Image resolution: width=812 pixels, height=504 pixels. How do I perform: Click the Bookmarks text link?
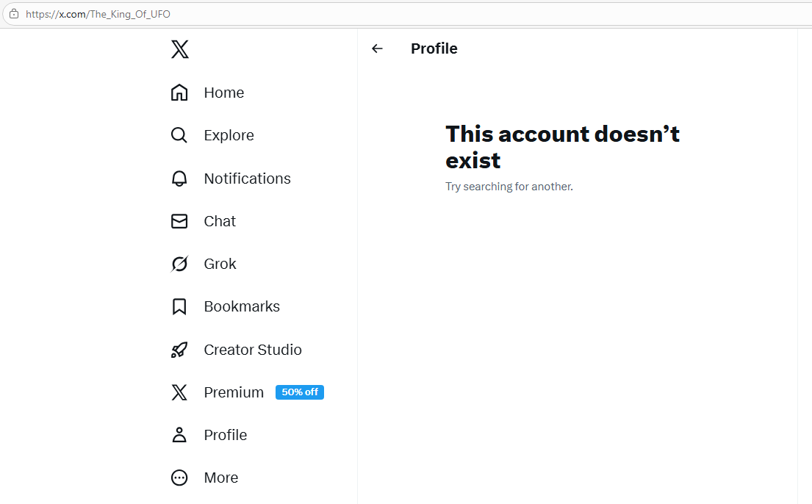242,306
